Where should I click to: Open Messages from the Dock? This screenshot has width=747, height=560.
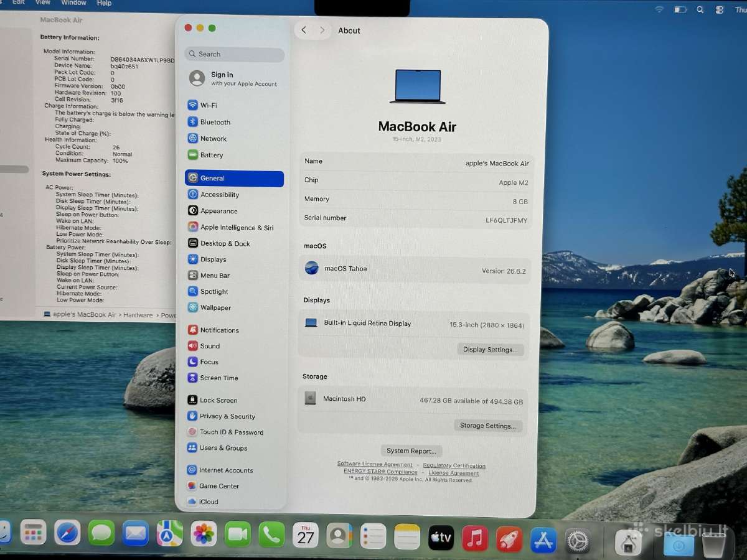pyautogui.click(x=101, y=533)
